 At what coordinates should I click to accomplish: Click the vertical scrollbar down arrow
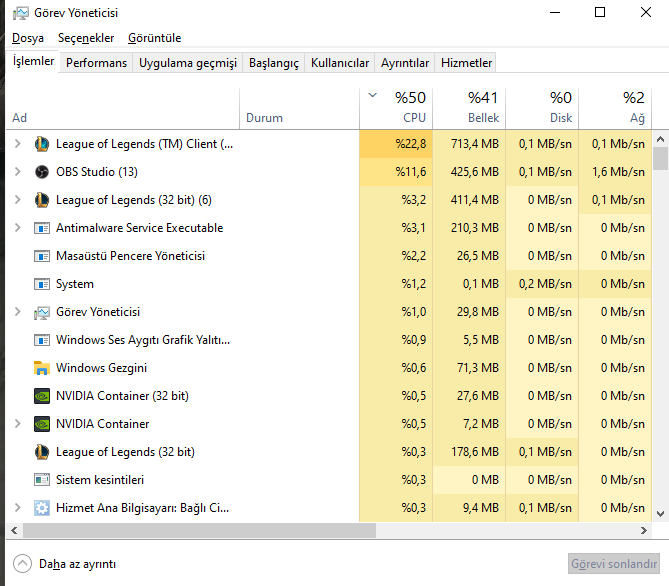[x=660, y=514]
